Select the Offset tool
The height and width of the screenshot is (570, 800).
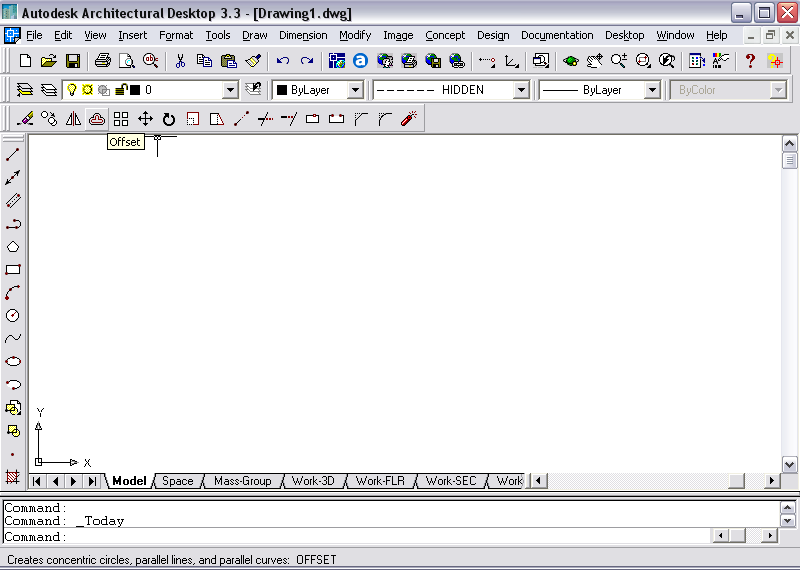[x=97, y=119]
